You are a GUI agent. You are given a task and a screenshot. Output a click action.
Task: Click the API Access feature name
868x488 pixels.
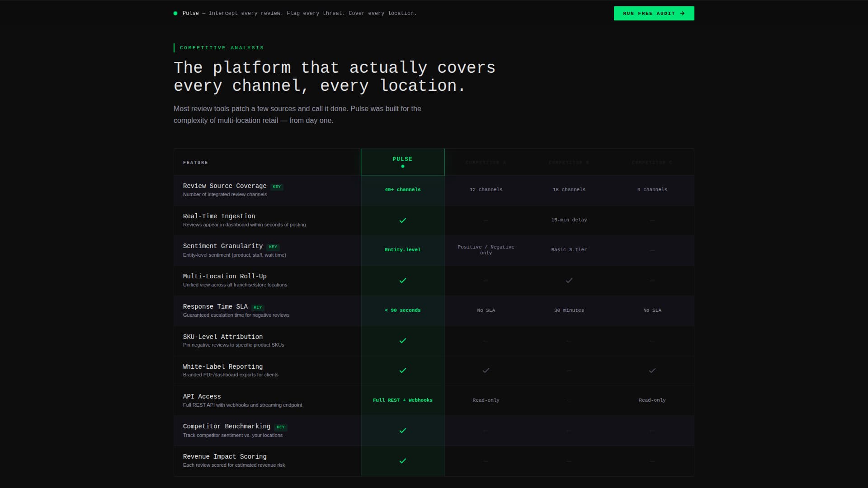point(202,397)
